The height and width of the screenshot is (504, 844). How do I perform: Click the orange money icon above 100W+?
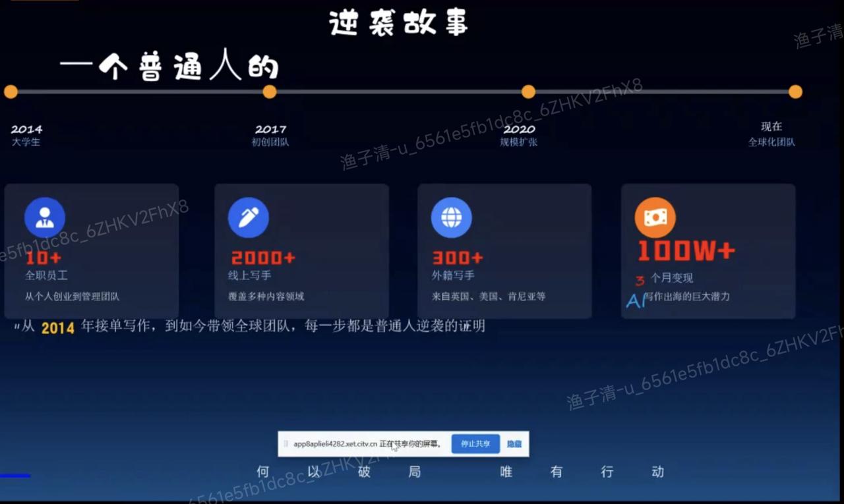click(x=655, y=217)
